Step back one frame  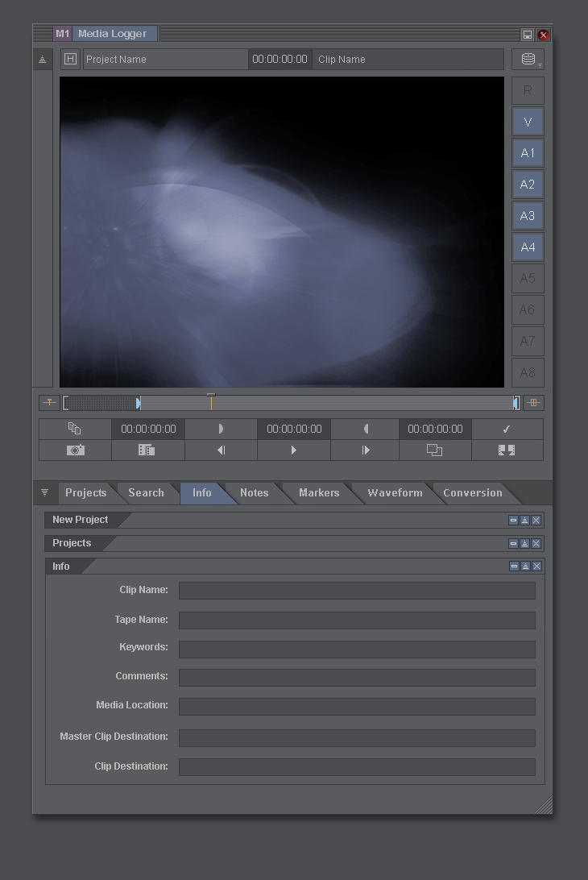pyautogui.click(x=221, y=450)
